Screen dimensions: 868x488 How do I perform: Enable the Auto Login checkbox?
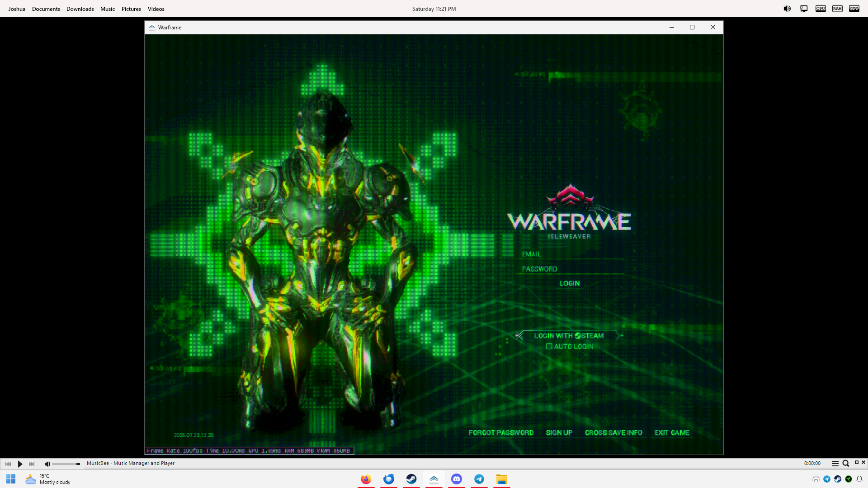pos(549,347)
